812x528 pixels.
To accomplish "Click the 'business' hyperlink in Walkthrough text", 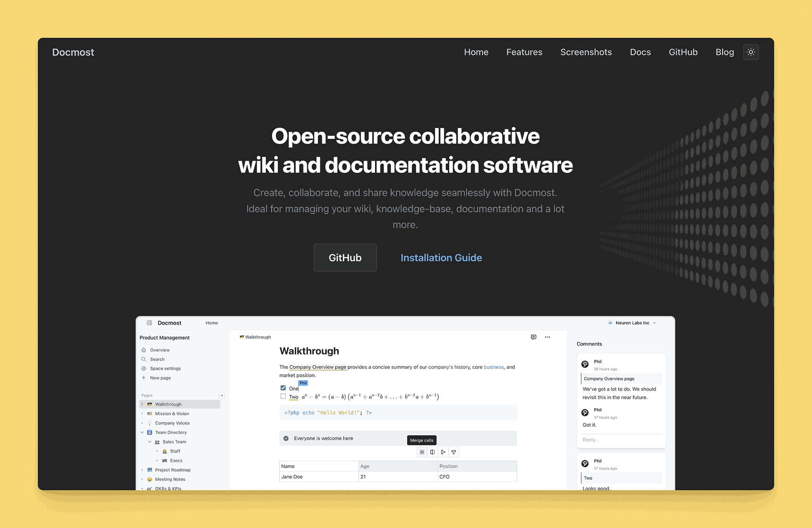I will (x=494, y=367).
